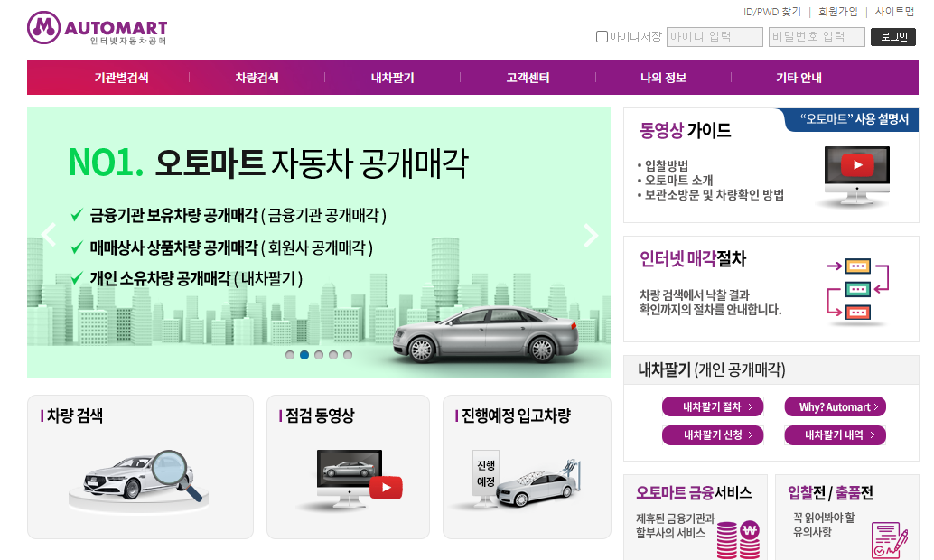Click the 내차팔기 절차 button
This screenshot has height=560, width=934.
713,406
